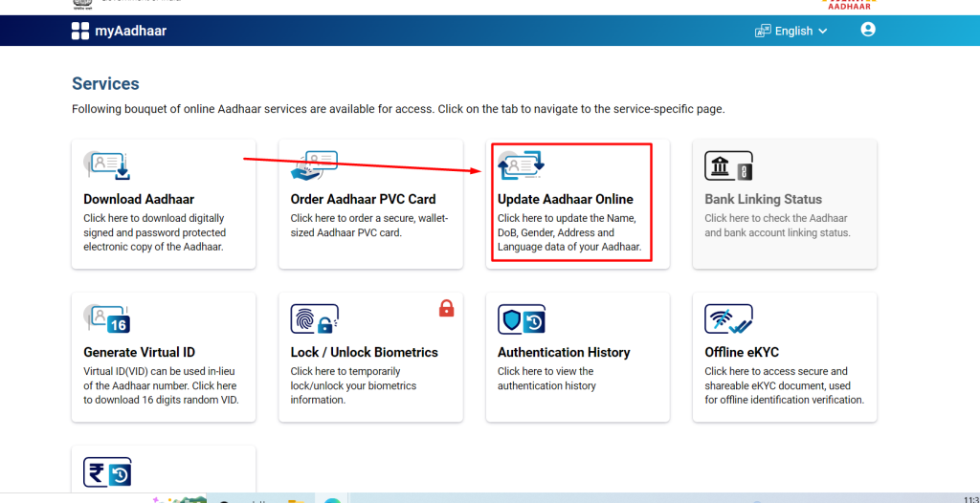Click the Order Aadhaar PVC Card hand icon

point(314,165)
